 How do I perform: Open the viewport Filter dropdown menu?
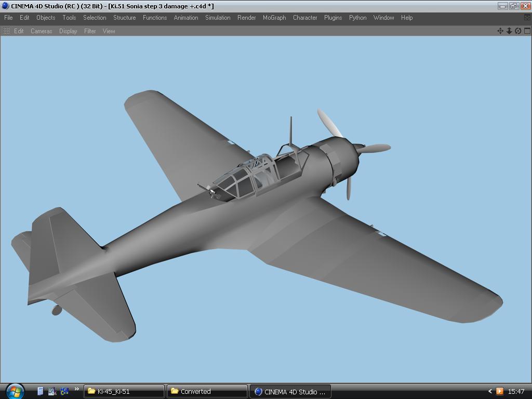pyautogui.click(x=90, y=31)
